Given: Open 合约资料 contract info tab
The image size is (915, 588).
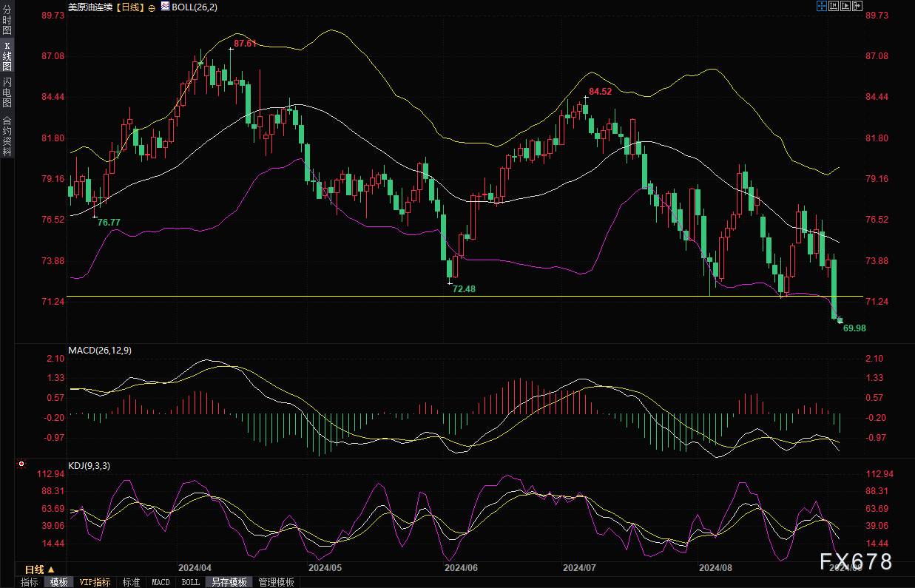Looking at the screenshot, I should click(x=7, y=135).
